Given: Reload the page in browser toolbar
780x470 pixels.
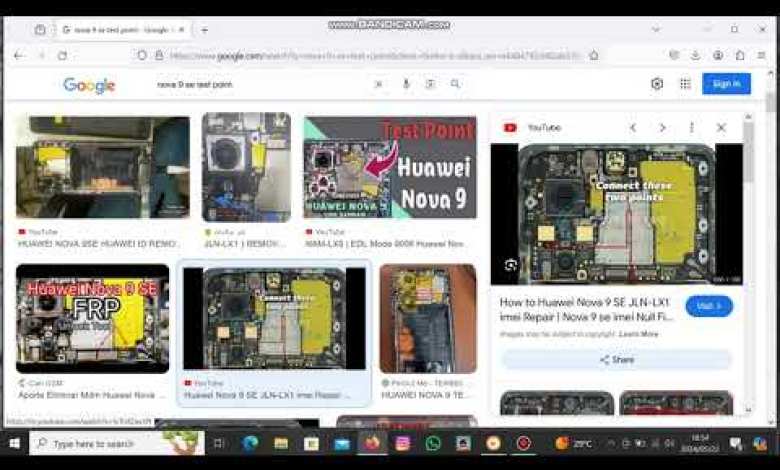Looking at the screenshot, I should click(x=62, y=56).
